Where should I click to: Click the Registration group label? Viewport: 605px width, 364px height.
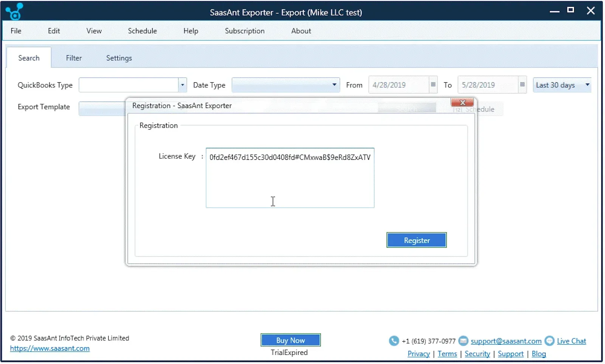tap(158, 125)
